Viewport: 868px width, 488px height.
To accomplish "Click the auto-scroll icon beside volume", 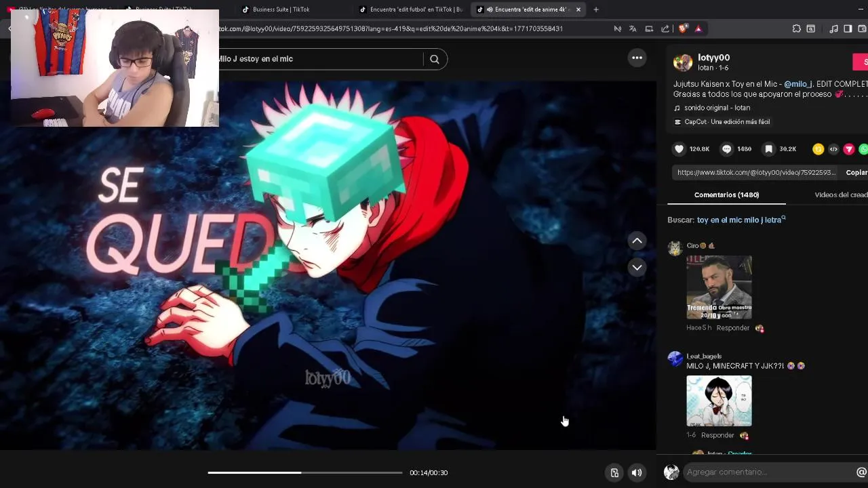I will tap(614, 473).
